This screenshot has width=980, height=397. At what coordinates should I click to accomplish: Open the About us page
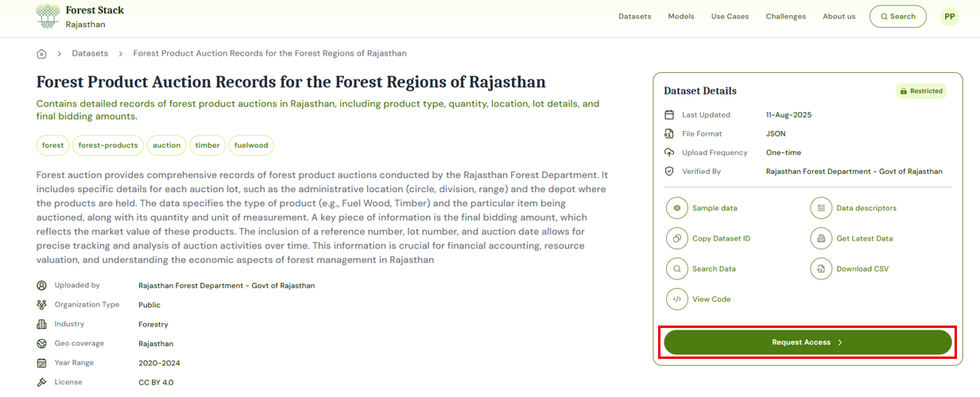point(839,17)
